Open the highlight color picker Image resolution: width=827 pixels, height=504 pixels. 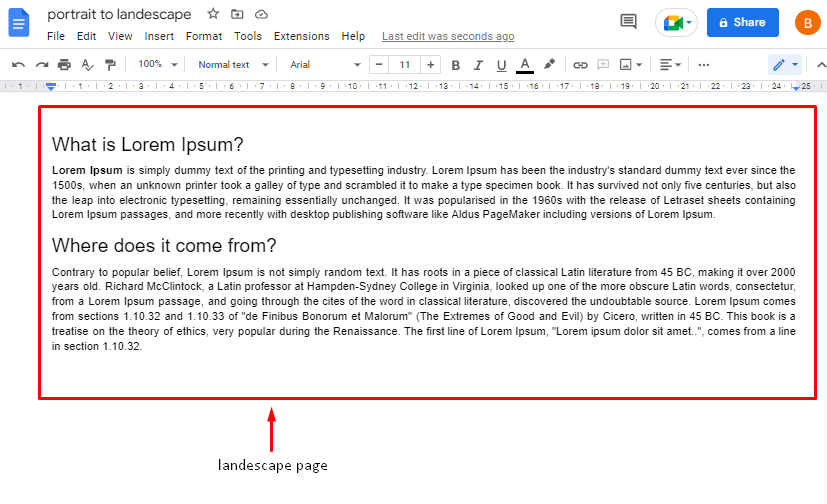click(549, 64)
